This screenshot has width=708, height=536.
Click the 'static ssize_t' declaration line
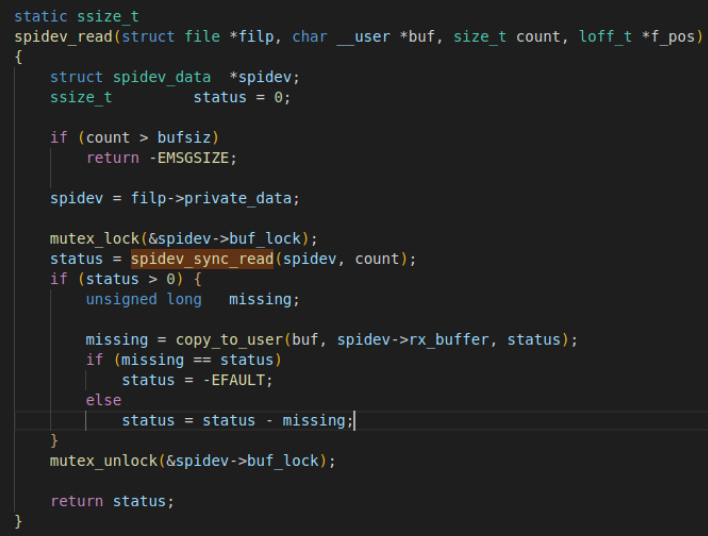pos(76,17)
